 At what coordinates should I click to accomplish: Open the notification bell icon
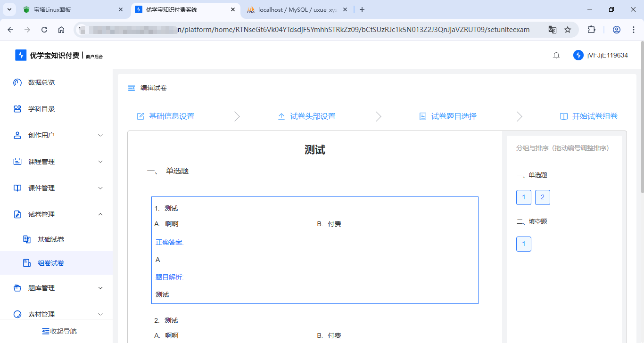556,55
